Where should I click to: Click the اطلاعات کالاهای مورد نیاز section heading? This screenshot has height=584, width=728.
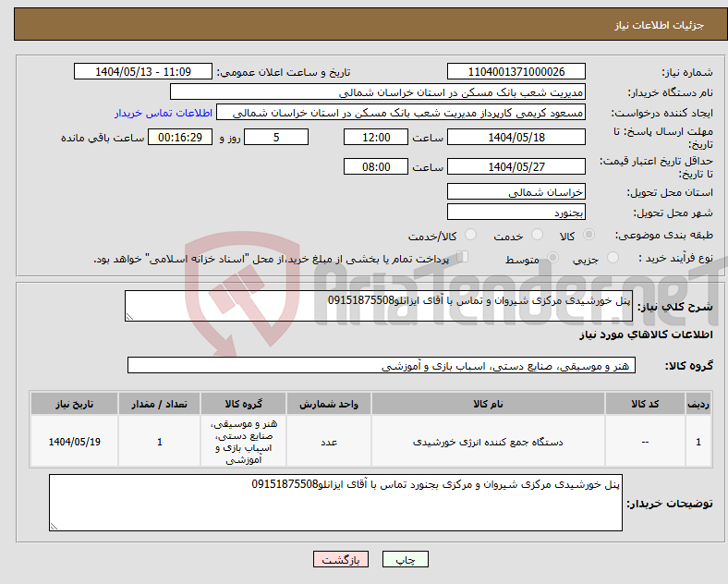(646, 335)
